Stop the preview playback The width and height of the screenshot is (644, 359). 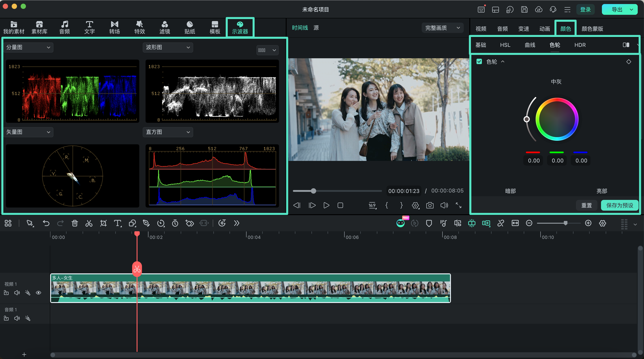coord(340,205)
